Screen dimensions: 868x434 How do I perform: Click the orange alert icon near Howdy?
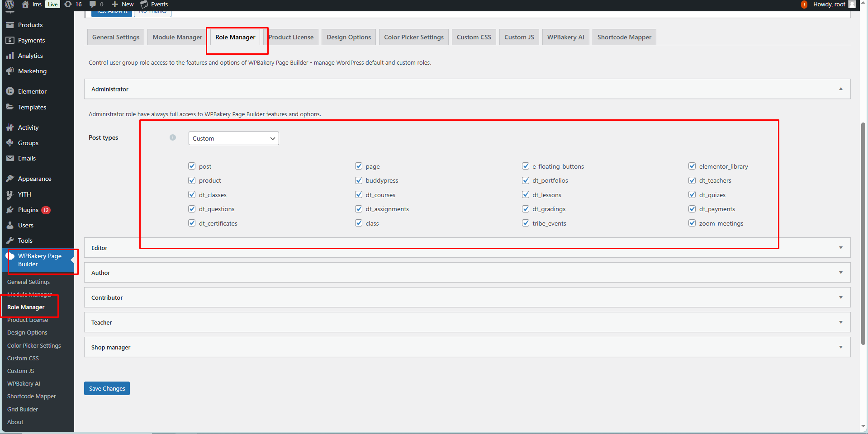[804, 5]
